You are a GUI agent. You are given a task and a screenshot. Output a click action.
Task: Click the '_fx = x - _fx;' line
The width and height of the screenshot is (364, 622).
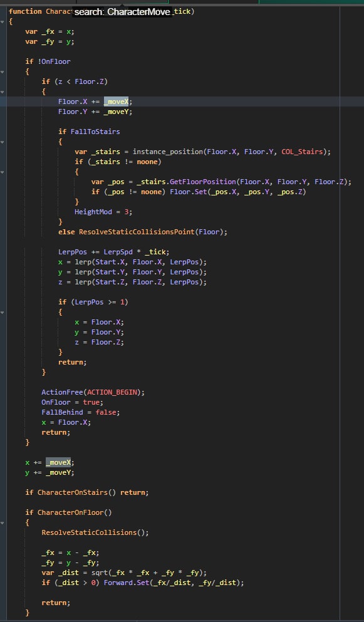[70, 552]
